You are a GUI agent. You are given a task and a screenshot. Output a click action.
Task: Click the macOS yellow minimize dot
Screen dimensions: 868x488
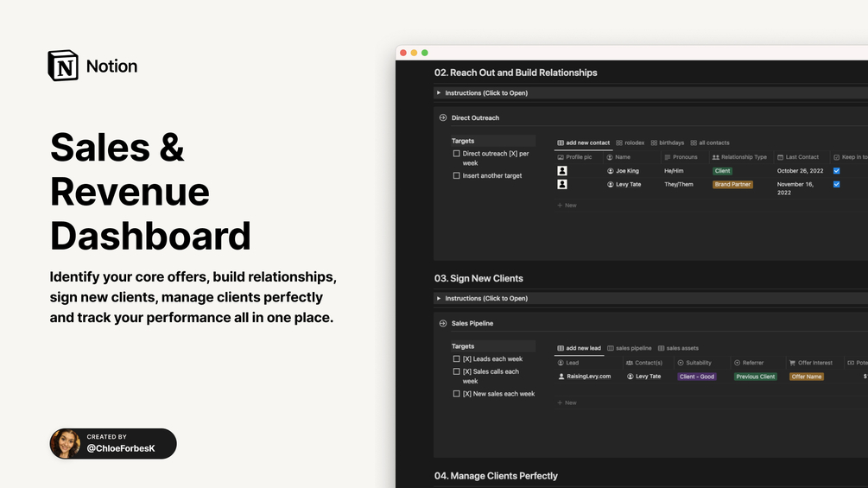[414, 53]
